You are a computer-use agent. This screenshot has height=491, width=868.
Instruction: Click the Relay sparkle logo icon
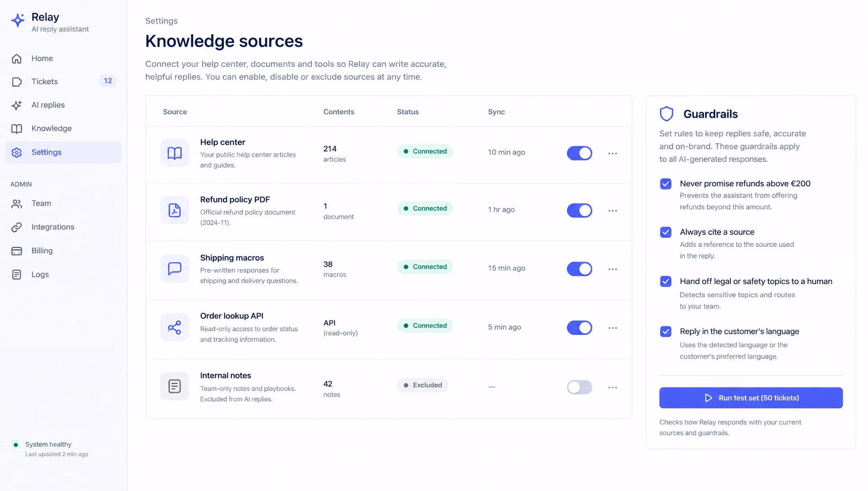(18, 20)
